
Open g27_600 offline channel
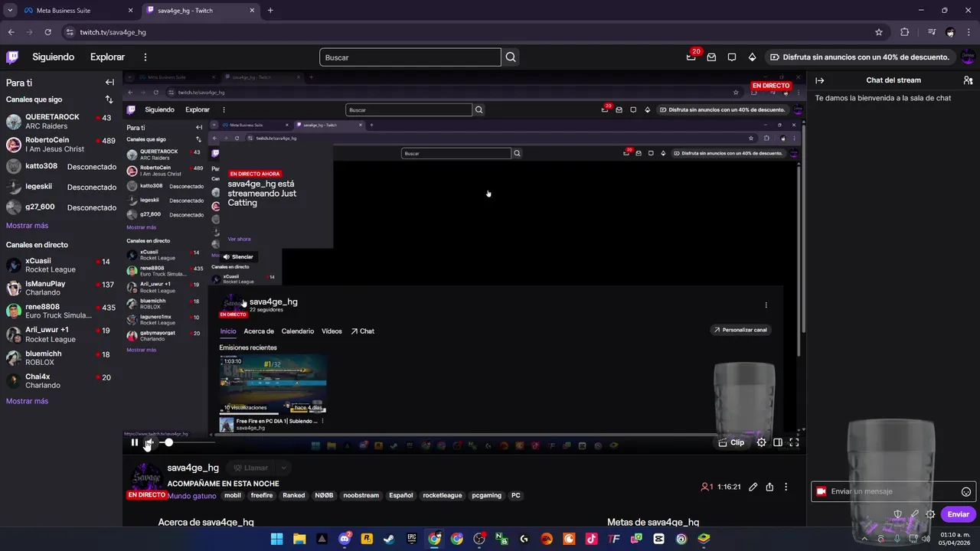(61, 207)
